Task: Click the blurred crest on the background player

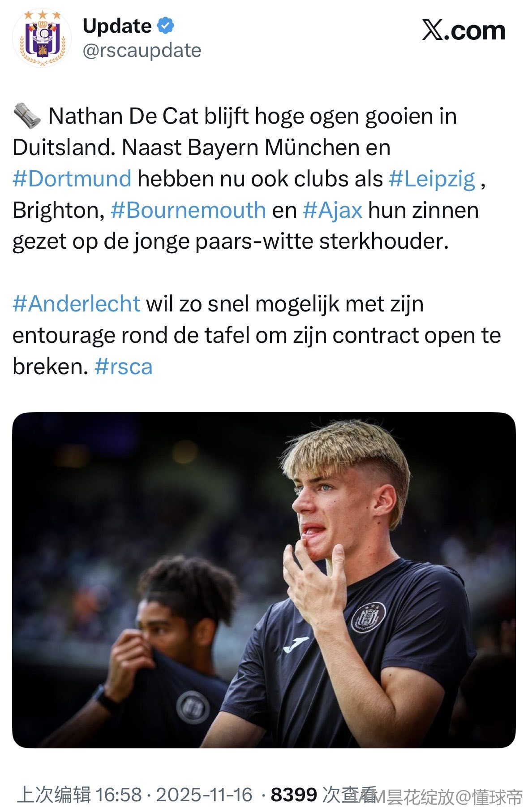Action: 193,707
